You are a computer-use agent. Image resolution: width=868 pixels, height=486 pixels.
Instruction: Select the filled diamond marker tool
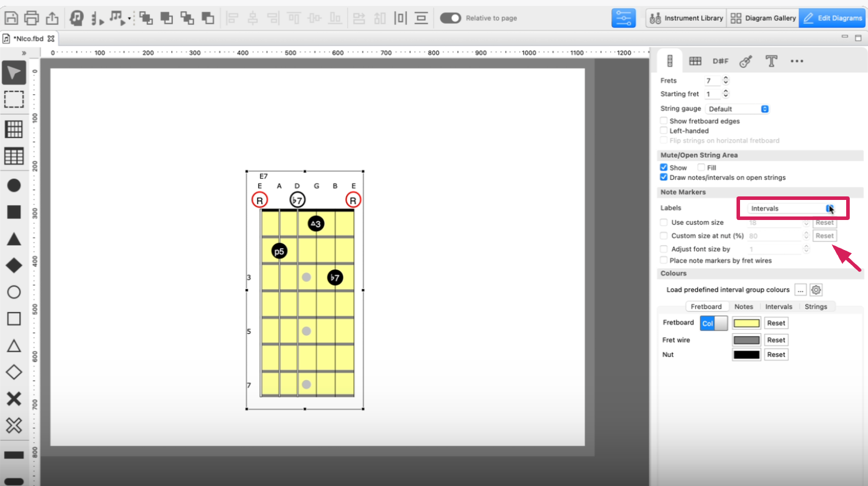click(14, 265)
